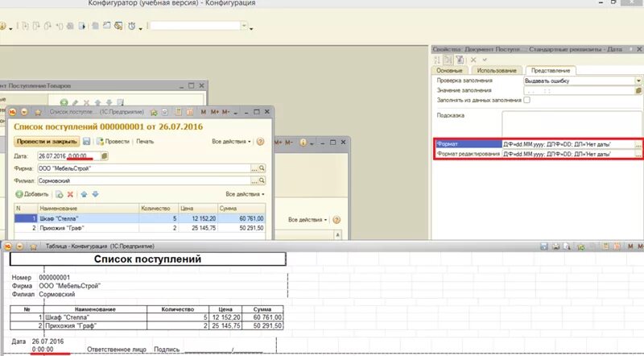Click the Дата input field
This screenshot has width=644, height=356.
68,156
